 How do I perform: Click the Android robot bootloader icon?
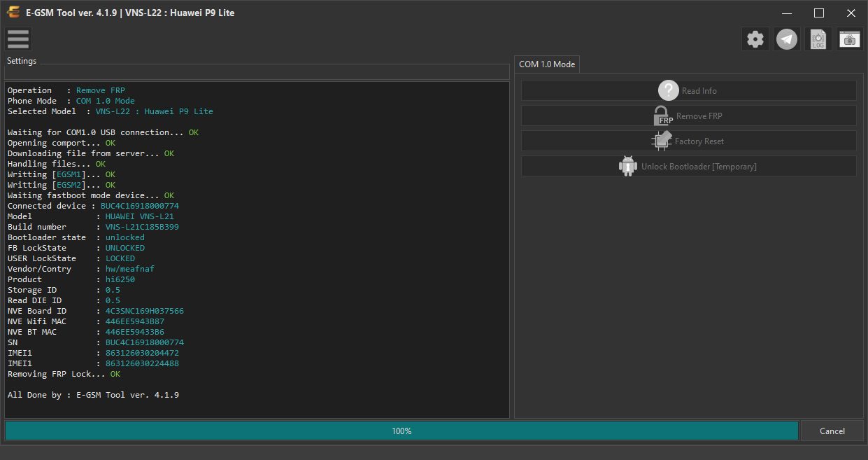[x=628, y=166]
